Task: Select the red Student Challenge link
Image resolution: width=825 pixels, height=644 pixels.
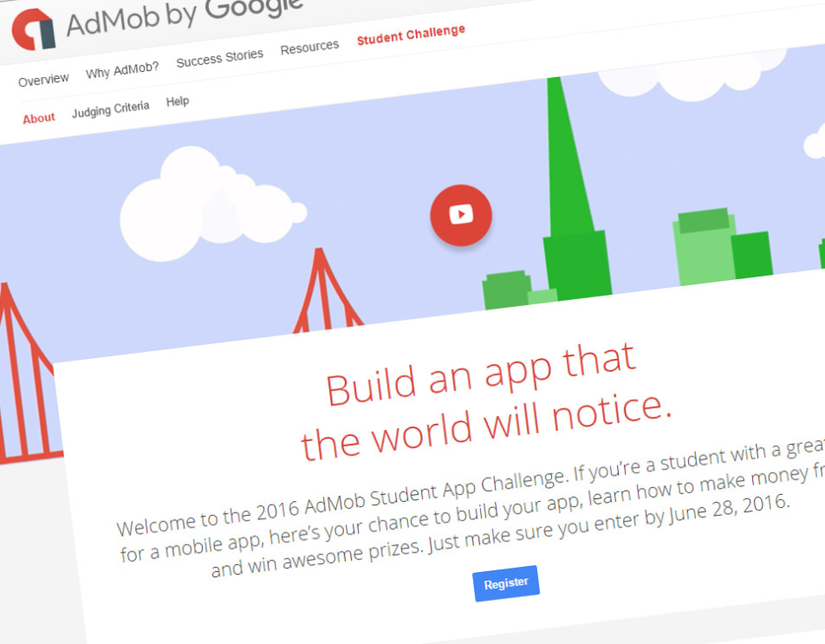Action: coord(411,33)
